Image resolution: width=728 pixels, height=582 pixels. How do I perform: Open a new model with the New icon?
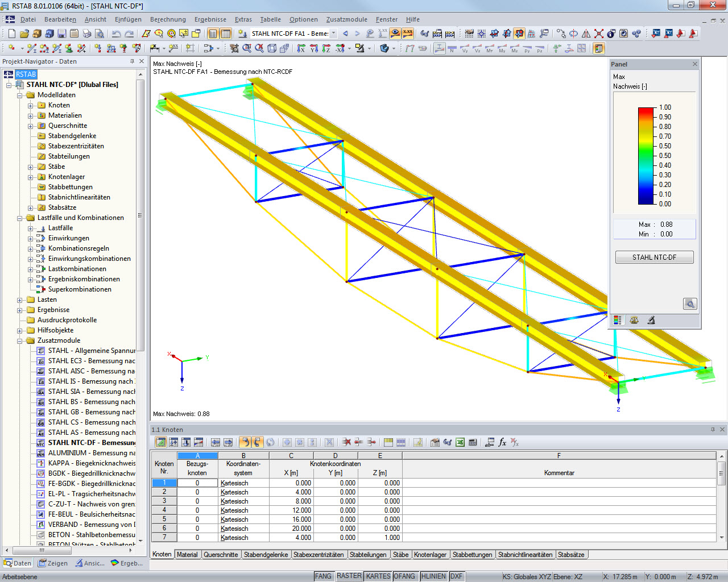point(13,33)
